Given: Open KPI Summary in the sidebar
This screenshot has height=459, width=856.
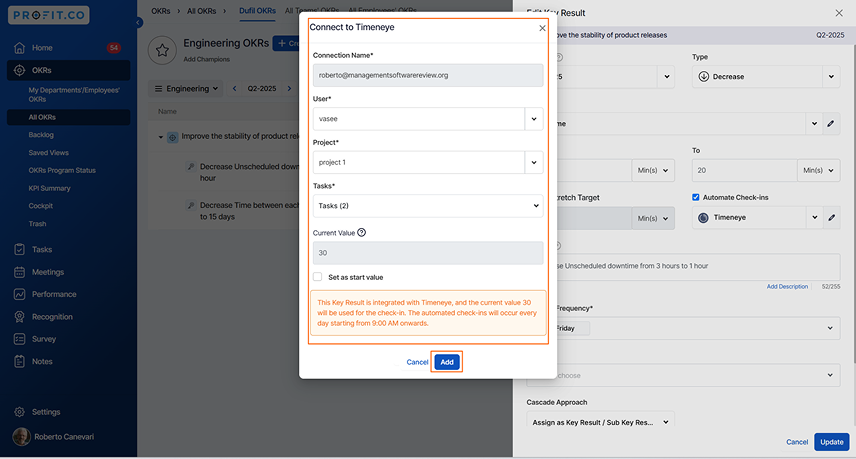Looking at the screenshot, I should click(x=49, y=188).
